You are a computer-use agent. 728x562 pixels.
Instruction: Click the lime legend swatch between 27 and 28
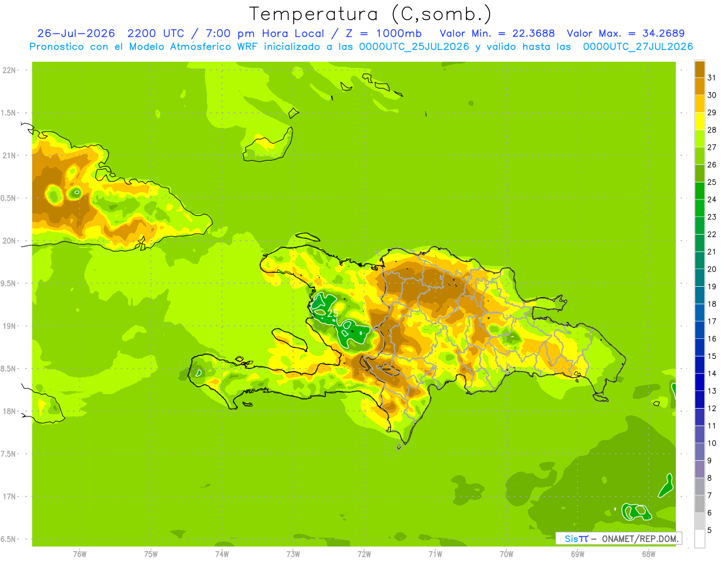pyautogui.click(x=699, y=138)
